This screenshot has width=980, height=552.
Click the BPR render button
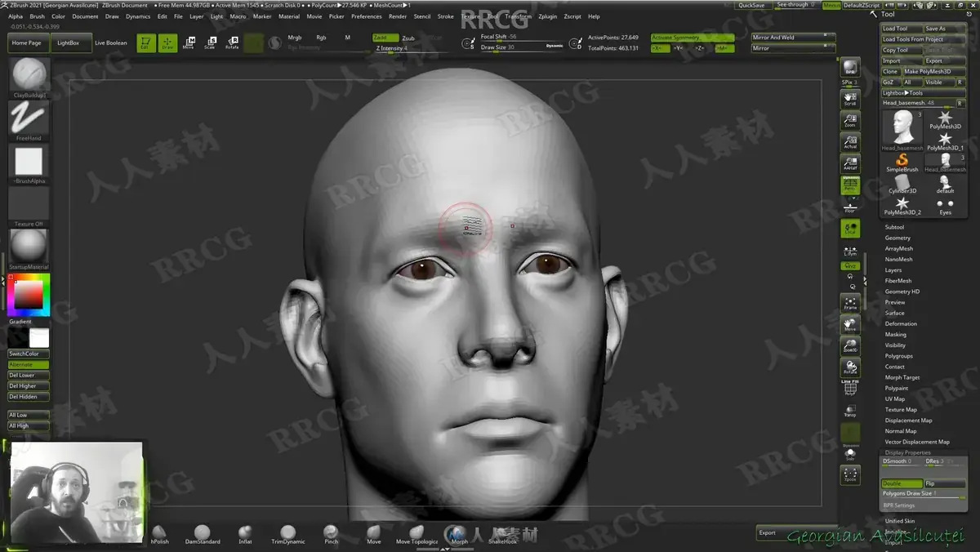850,68
